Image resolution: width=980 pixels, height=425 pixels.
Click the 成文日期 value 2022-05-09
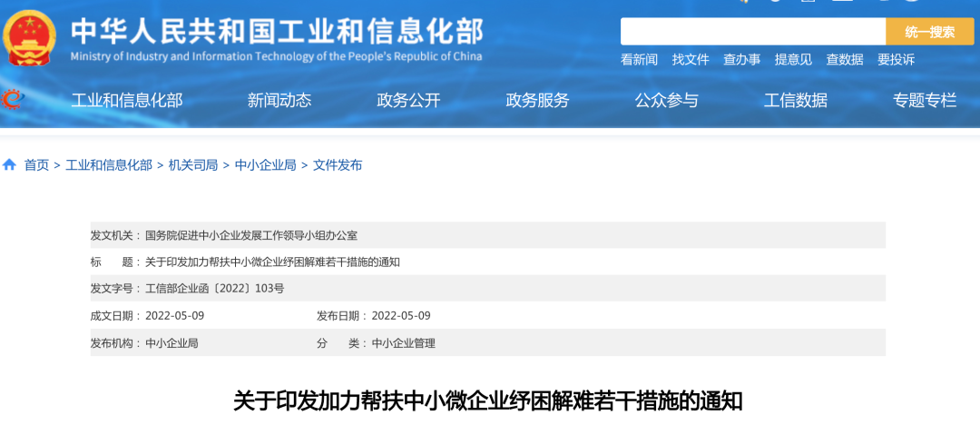point(175,315)
